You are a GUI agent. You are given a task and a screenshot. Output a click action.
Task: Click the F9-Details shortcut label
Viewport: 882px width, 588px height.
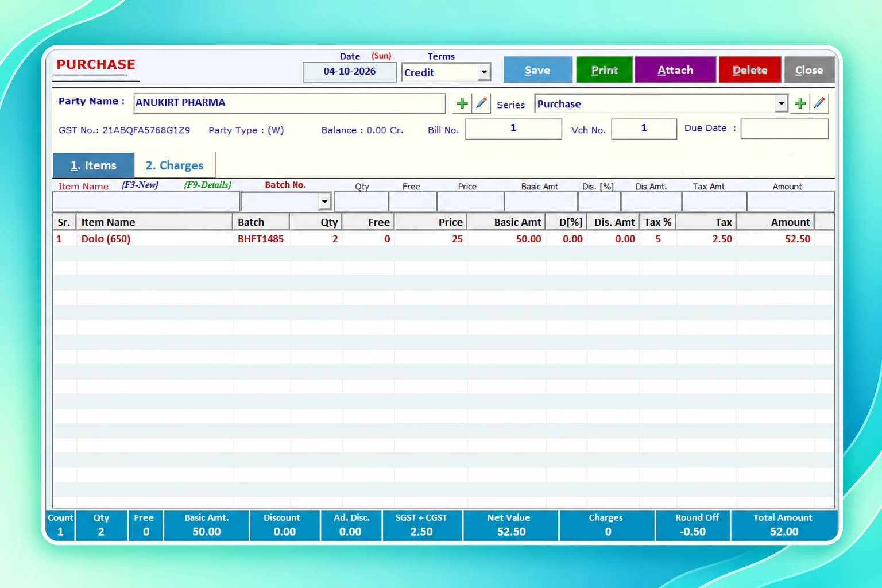[x=207, y=185]
